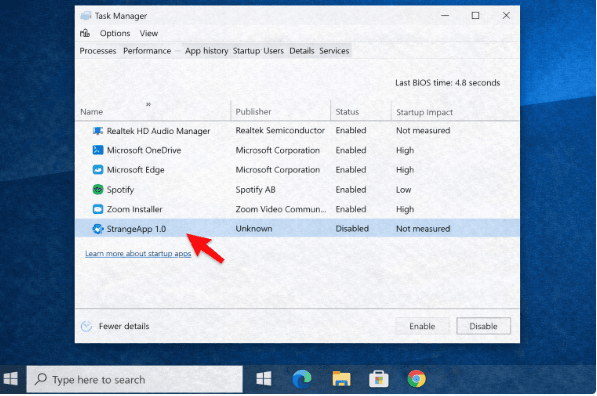Click the Disabled status cell
The image size is (597, 396).
click(x=352, y=228)
